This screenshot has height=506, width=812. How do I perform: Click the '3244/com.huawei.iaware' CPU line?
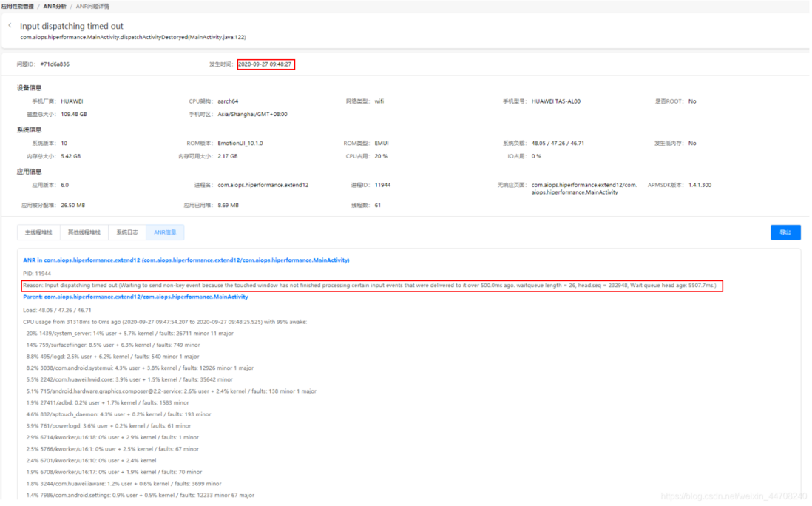tap(124, 485)
